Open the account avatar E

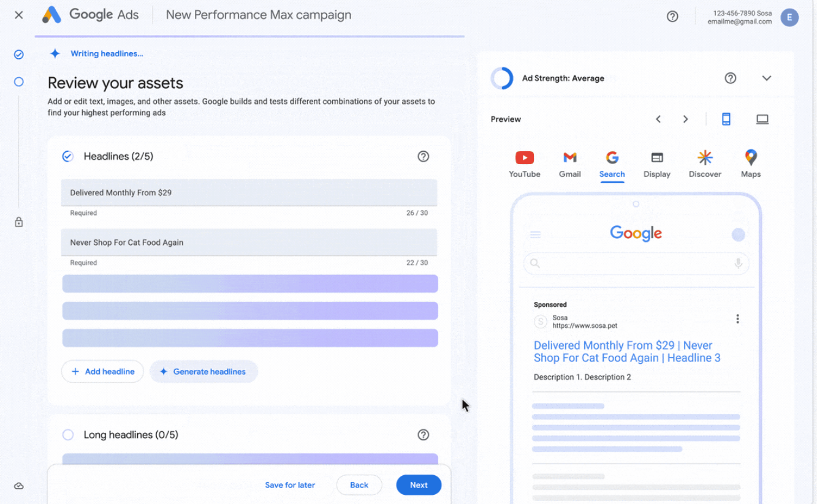(x=789, y=17)
